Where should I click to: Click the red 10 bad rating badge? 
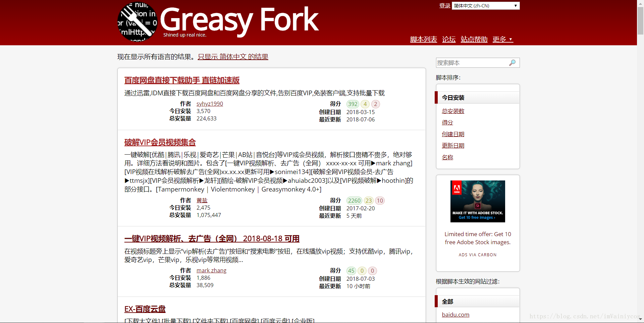(380, 201)
